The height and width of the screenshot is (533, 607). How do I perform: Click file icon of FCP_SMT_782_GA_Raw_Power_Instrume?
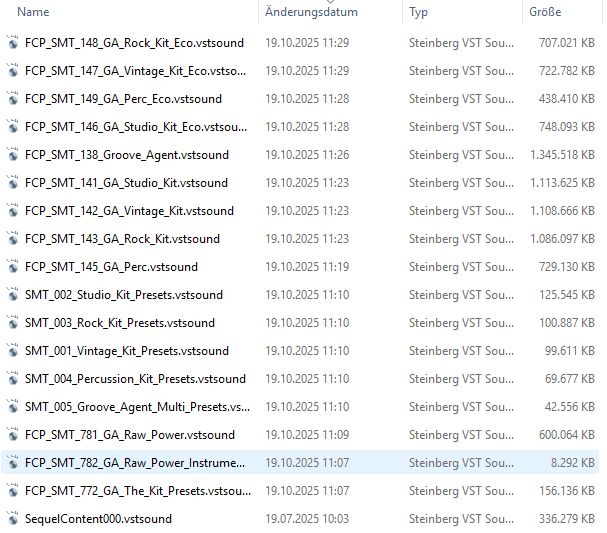(x=13, y=463)
